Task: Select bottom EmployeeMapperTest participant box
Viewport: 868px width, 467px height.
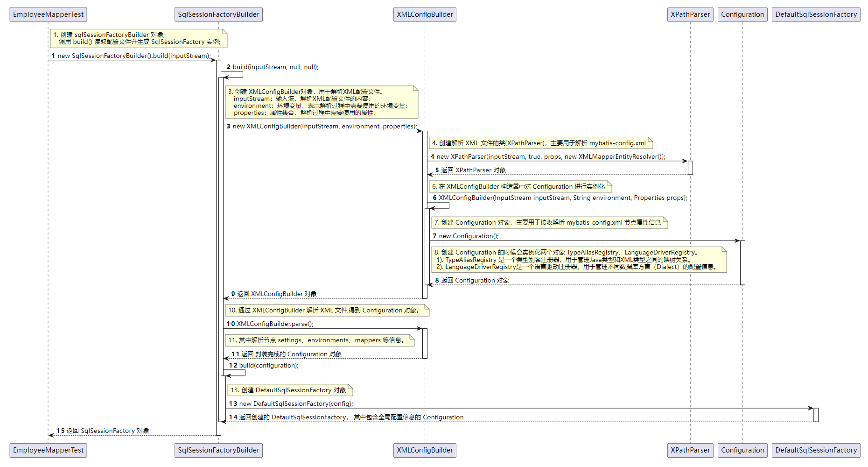Action: click(48, 450)
